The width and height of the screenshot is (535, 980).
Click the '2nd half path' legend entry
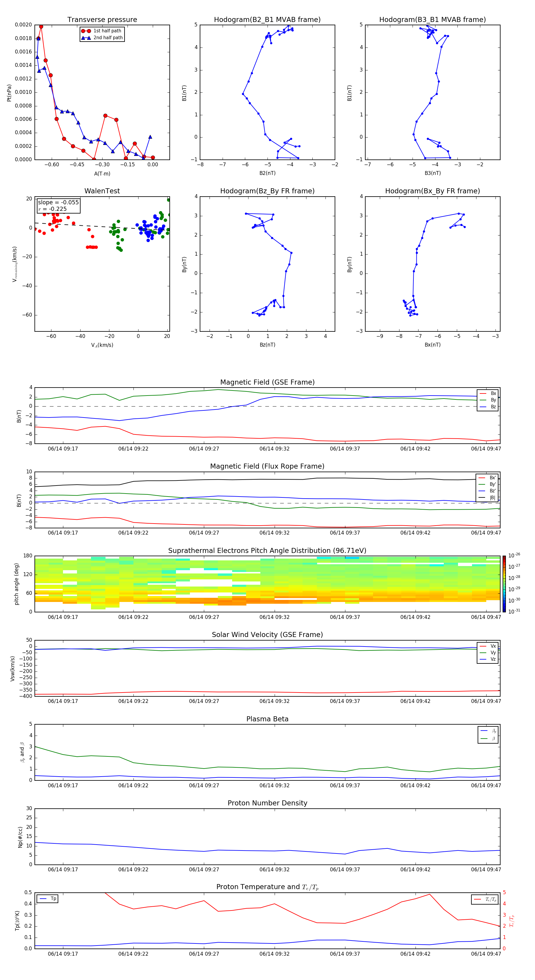coord(102,38)
